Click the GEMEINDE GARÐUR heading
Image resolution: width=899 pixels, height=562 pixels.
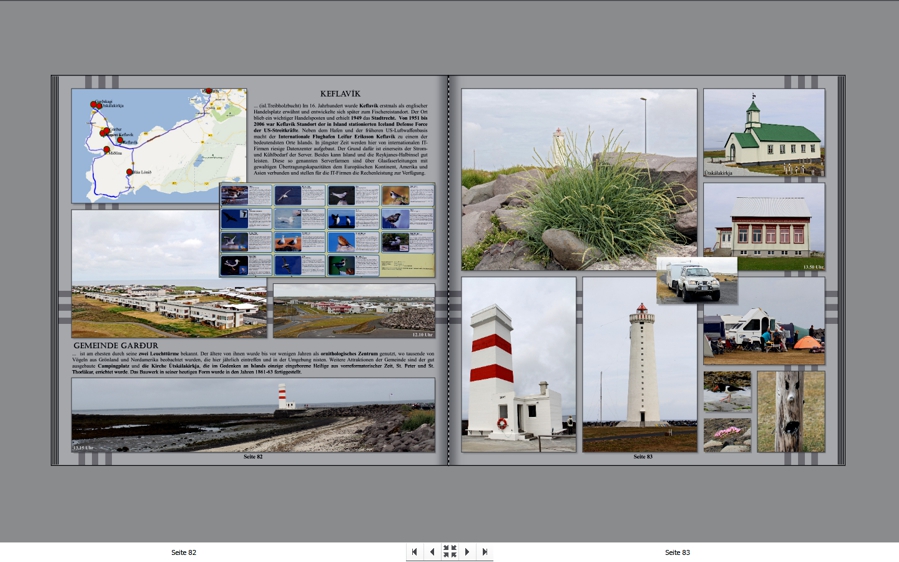[116, 346]
